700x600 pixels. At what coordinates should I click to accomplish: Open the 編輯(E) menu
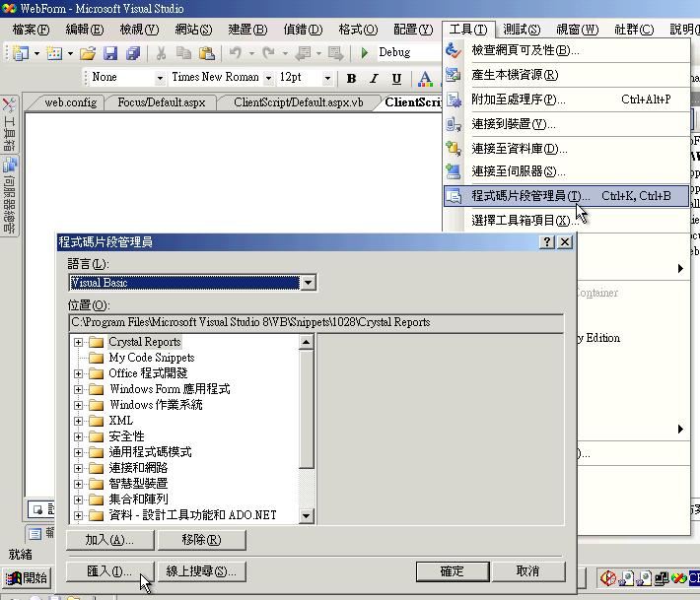[85, 30]
